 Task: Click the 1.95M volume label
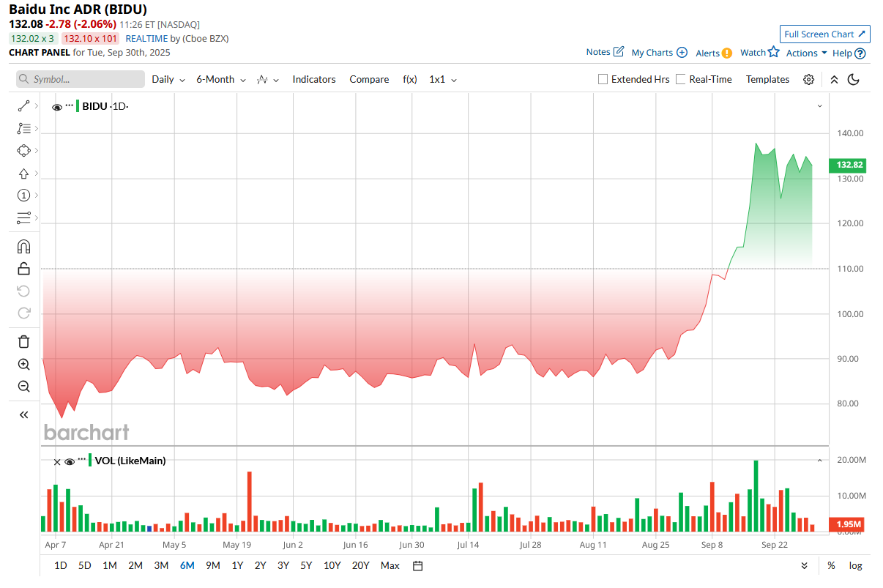tap(846, 524)
